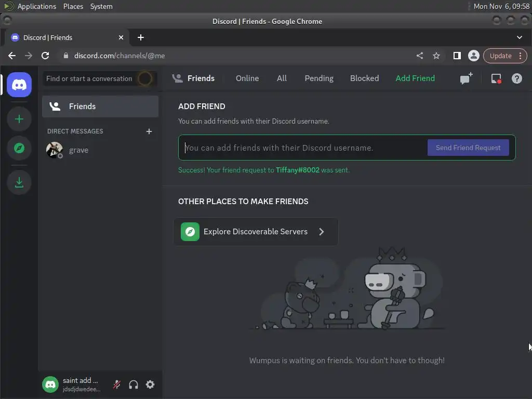This screenshot has width=532, height=399.
Task: Click Send Friend Request button
Action: point(468,148)
